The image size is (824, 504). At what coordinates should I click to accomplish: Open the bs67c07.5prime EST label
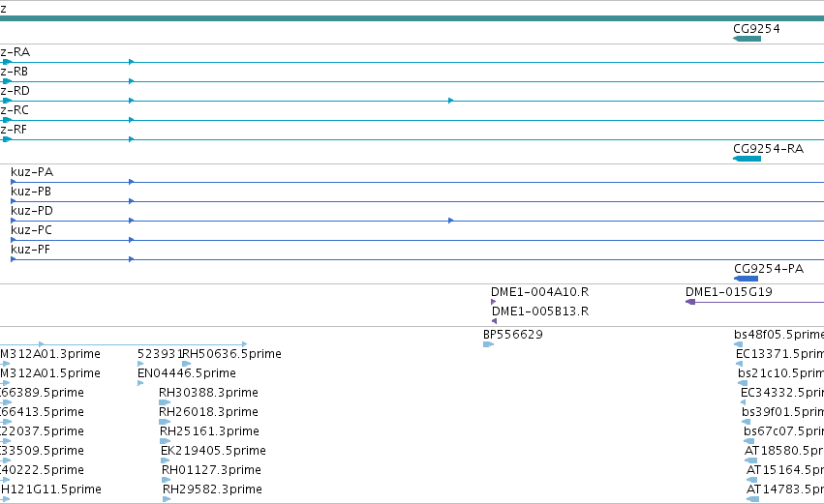click(x=783, y=431)
